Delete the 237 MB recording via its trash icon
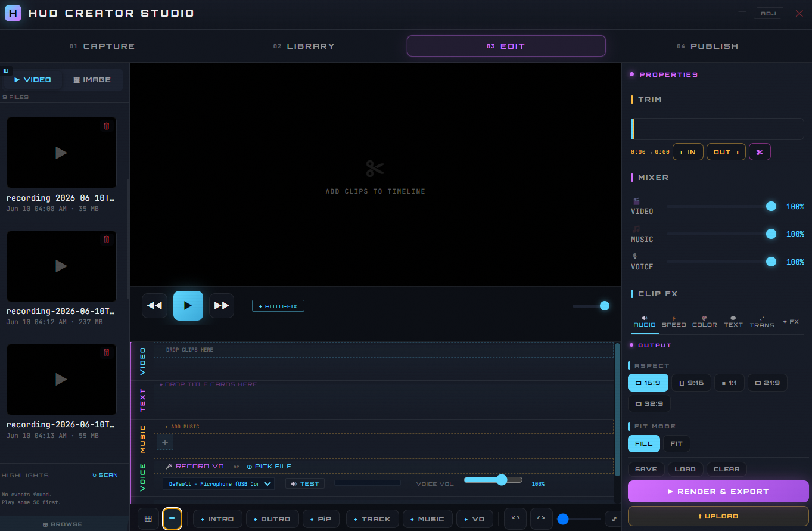 click(107, 239)
